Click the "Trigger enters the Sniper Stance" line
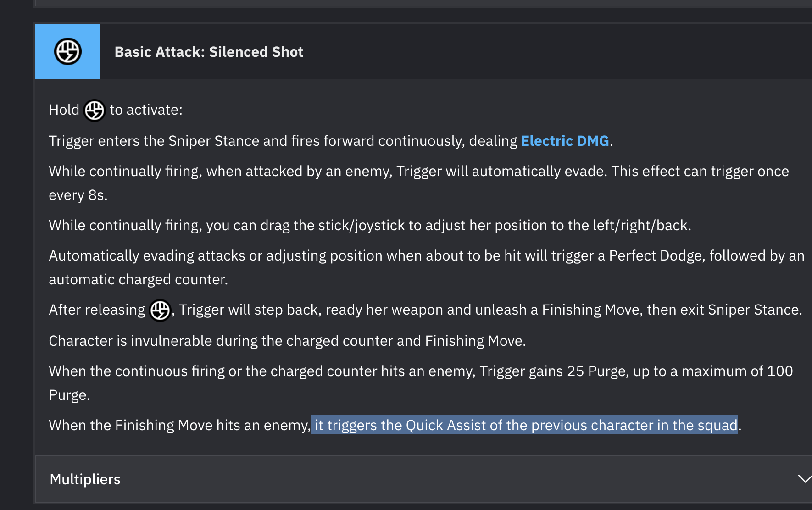Image resolution: width=812 pixels, height=510 pixels. (331, 141)
